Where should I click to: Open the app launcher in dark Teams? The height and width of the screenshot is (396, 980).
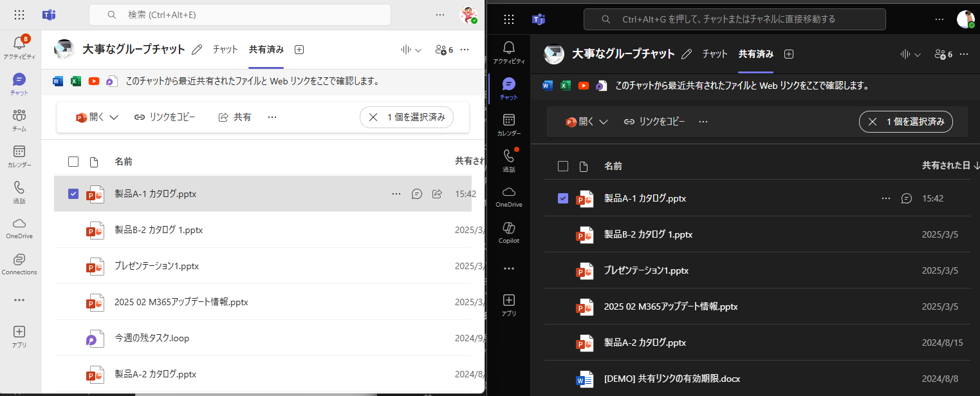(x=509, y=19)
